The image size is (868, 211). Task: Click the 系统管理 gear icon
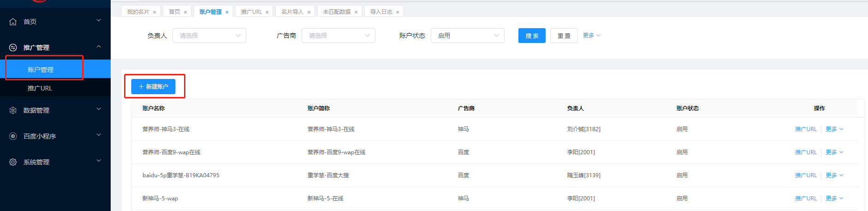(x=13, y=162)
